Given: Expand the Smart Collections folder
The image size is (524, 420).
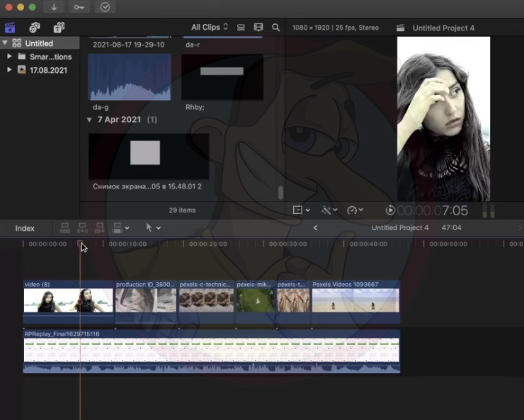Looking at the screenshot, I should (x=9, y=56).
